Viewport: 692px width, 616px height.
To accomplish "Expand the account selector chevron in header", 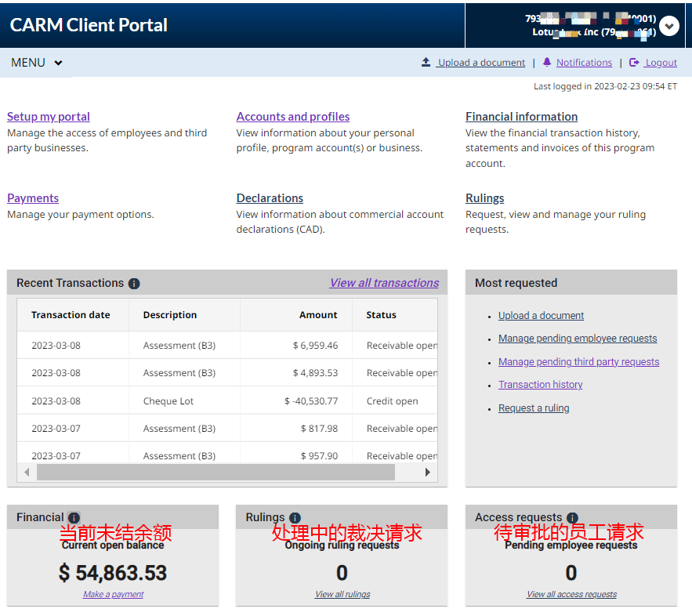I will pyautogui.click(x=668, y=26).
